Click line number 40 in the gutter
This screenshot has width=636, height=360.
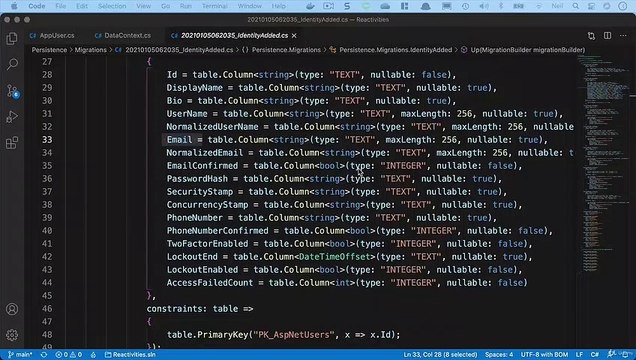tap(47, 231)
